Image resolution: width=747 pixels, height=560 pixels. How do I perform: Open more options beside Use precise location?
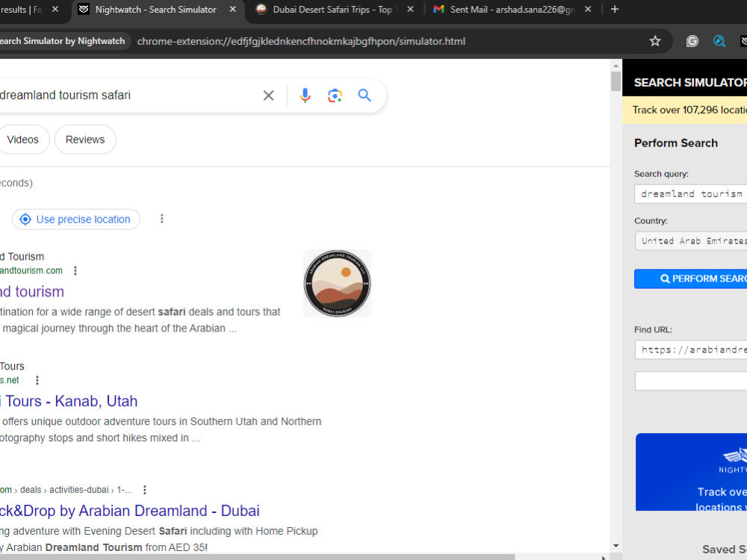(162, 219)
